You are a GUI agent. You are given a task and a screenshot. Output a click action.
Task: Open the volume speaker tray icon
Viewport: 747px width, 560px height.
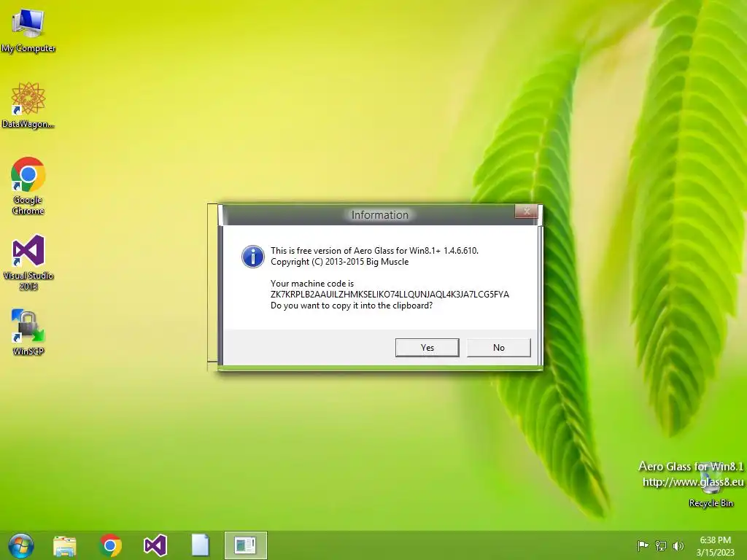coord(678,545)
